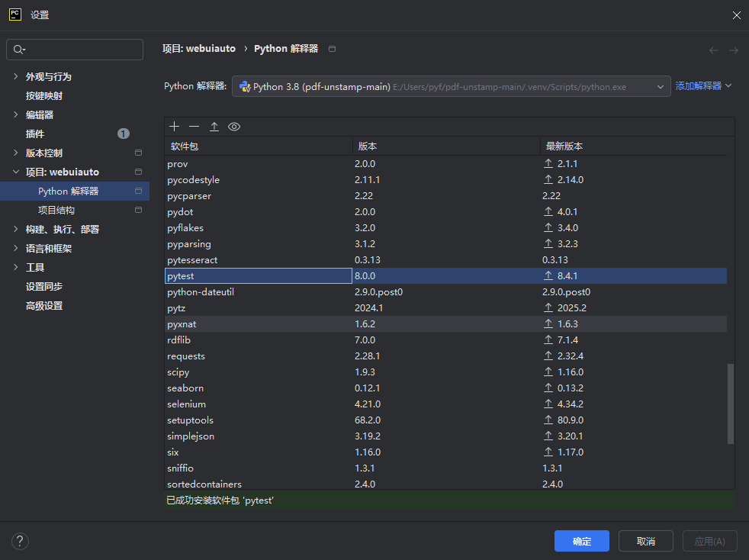Screen dimensions: 749x560
Task: Click the plugins update badge showing 1
Action: (124, 134)
